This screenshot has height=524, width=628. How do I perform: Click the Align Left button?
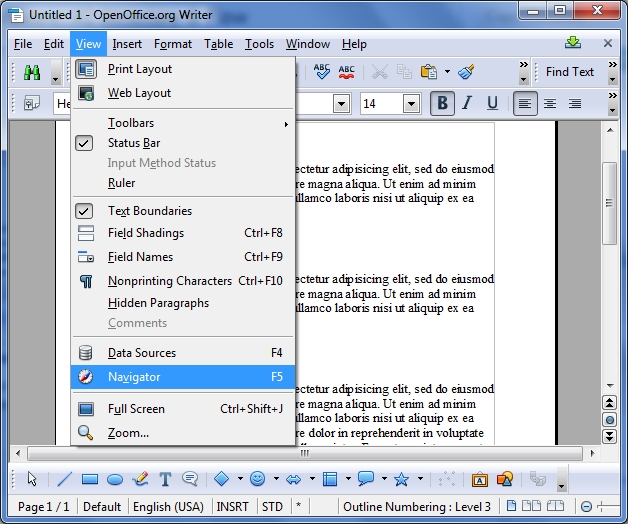[525, 103]
